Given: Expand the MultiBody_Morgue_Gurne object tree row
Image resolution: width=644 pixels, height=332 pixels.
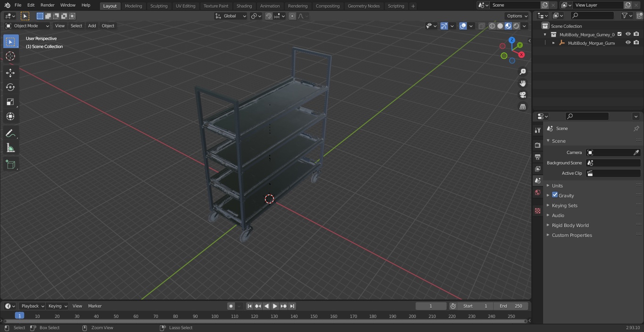Looking at the screenshot, I should tap(553, 43).
